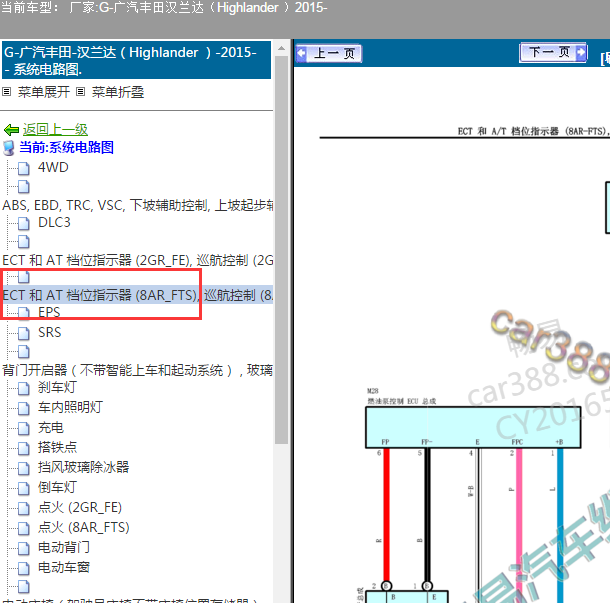The image size is (610, 603).
Task: Open the 电动车窗 circuit diagram
Action: click(x=64, y=567)
